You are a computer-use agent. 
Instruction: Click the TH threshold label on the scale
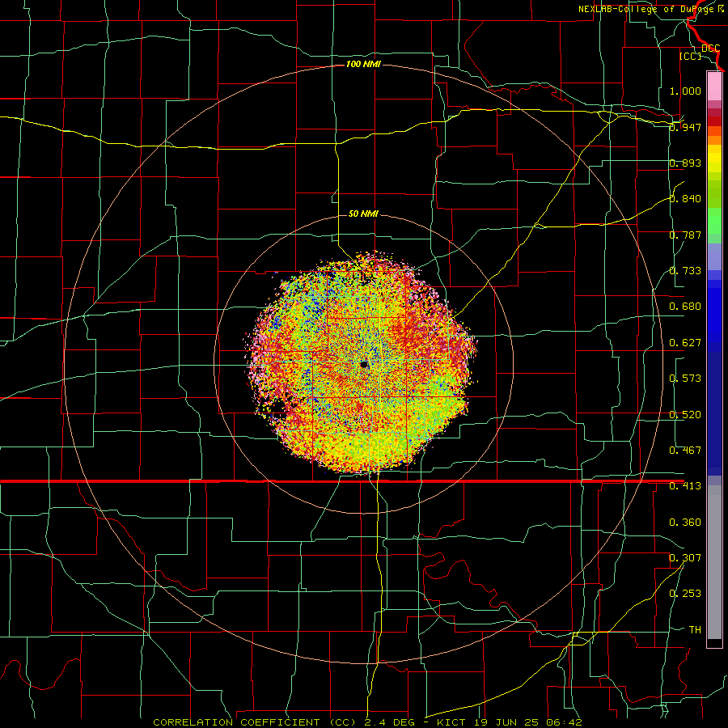click(x=695, y=630)
